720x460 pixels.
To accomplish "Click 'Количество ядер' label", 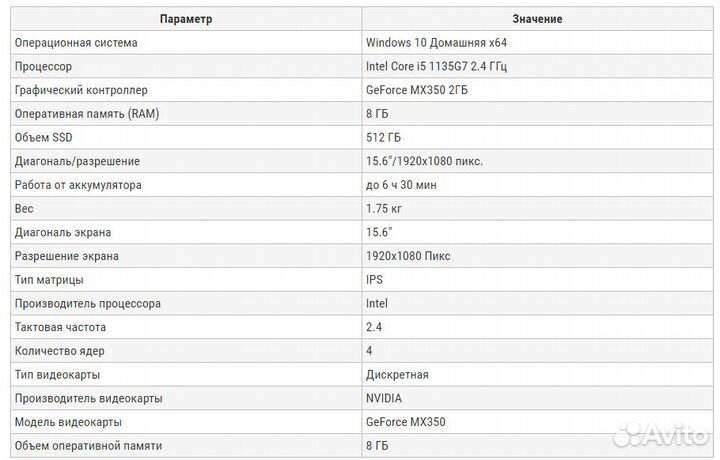I will coord(60,351).
